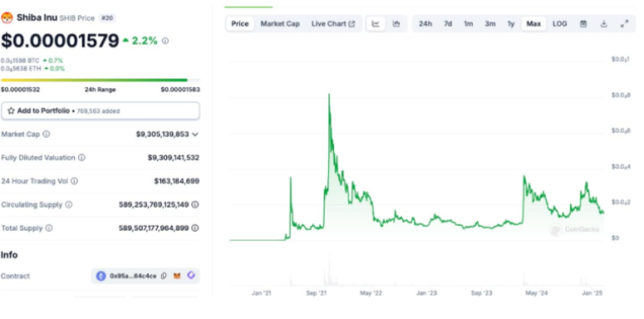Click the purple wallet icon beside MetaMask
The height and width of the screenshot is (319, 644).
coord(191,275)
